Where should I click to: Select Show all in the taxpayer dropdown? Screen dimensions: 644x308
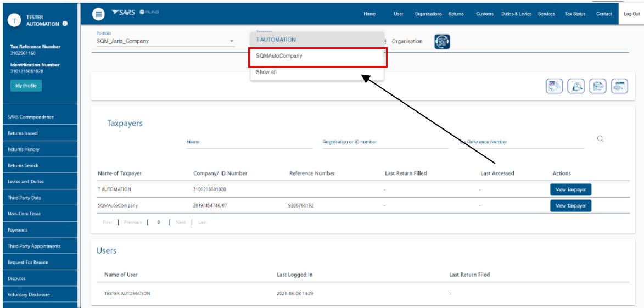click(317, 72)
